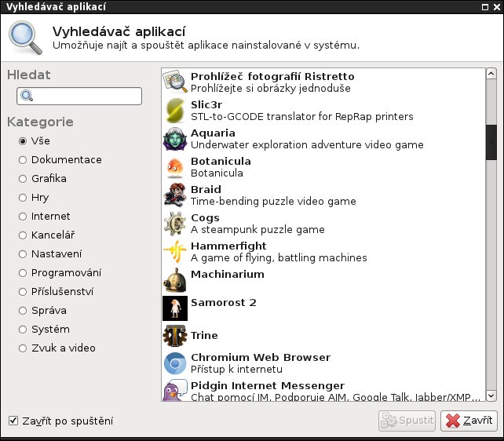The width and height of the screenshot is (504, 441).
Task: Click the Trine game icon
Action: 175,336
